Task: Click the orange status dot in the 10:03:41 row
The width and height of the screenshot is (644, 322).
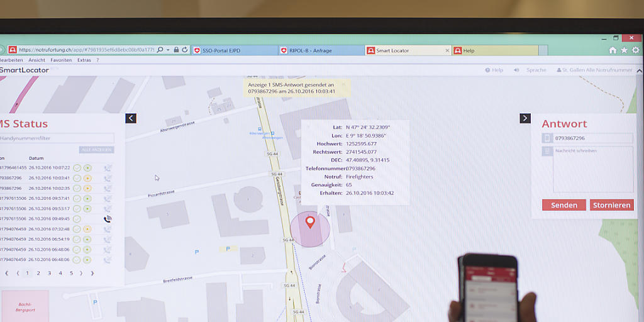Action: [x=87, y=178]
